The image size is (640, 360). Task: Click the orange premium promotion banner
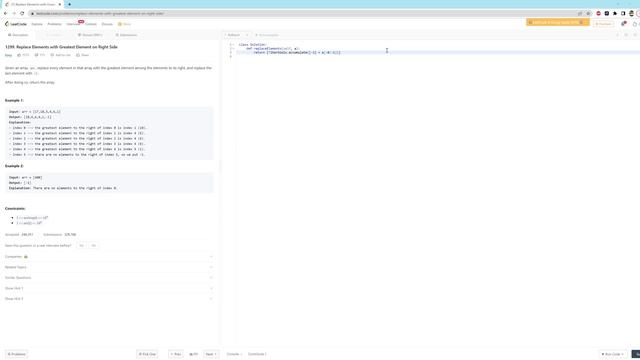[557, 22]
